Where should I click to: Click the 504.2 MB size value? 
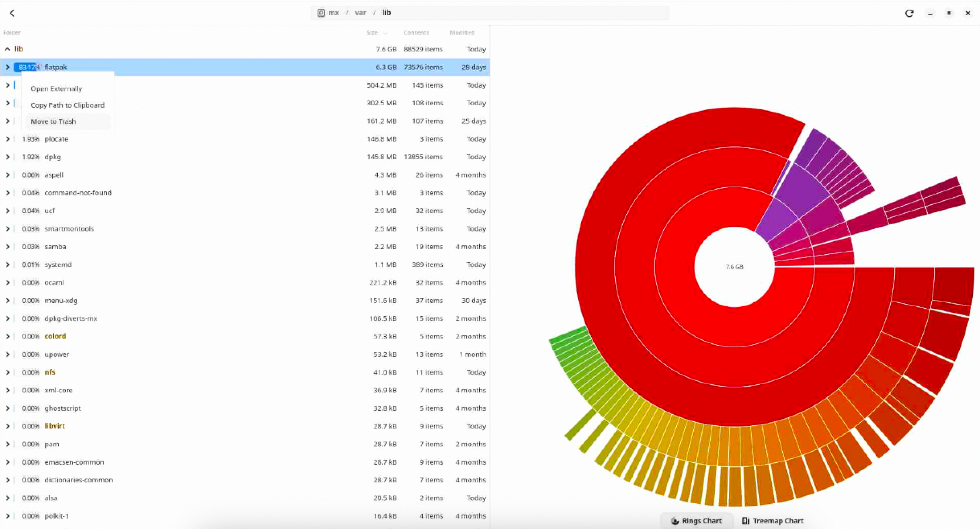click(381, 85)
